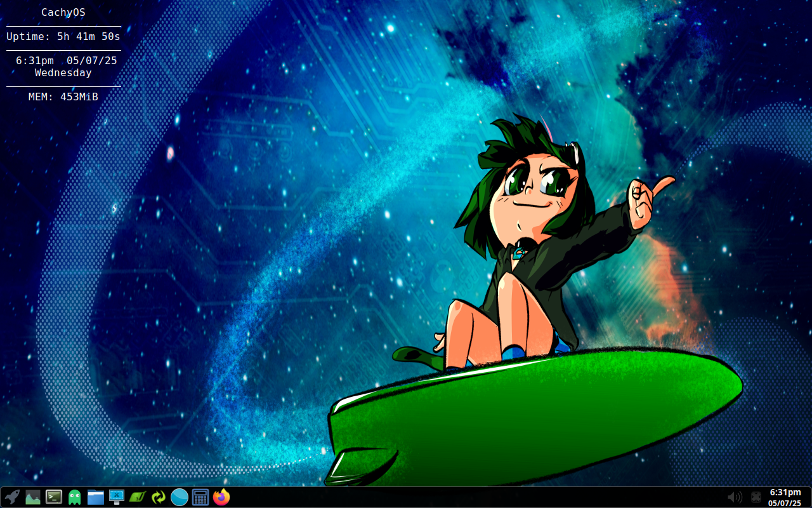Image resolution: width=812 pixels, height=508 pixels.
Task: Open the volume speaker tray icon
Action: pos(735,497)
